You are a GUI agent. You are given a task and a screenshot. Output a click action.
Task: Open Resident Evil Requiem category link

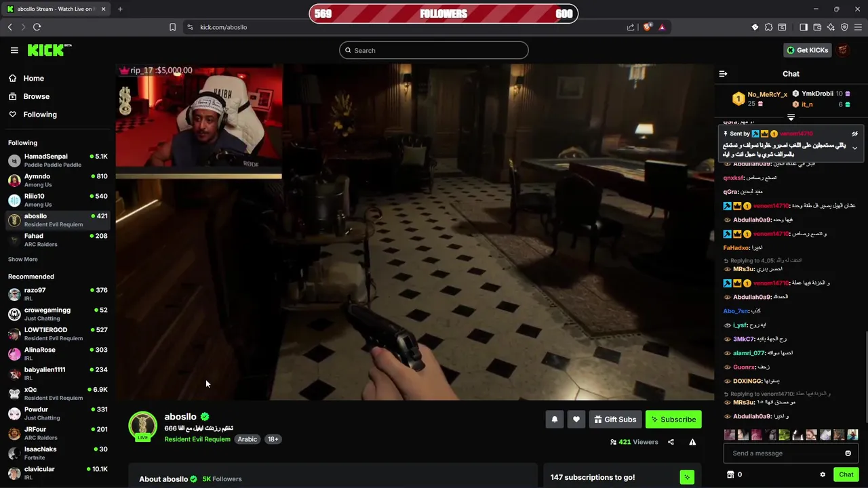coord(197,439)
